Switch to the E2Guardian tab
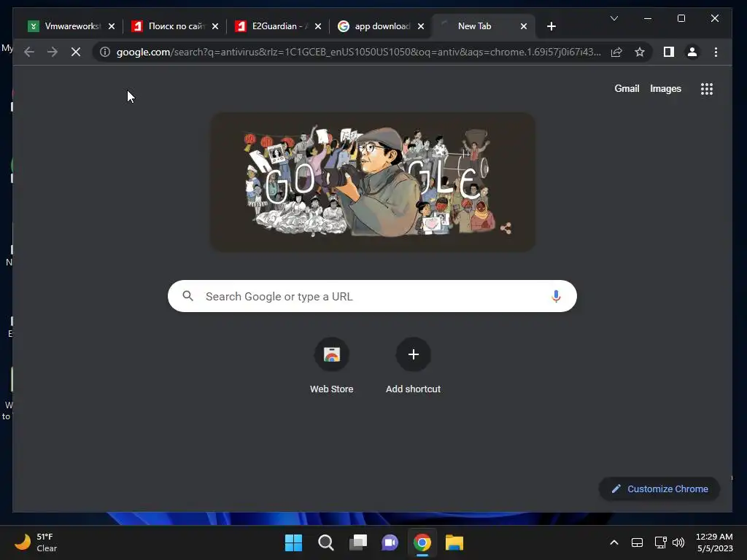Image resolution: width=747 pixels, height=560 pixels. pyautogui.click(x=279, y=26)
